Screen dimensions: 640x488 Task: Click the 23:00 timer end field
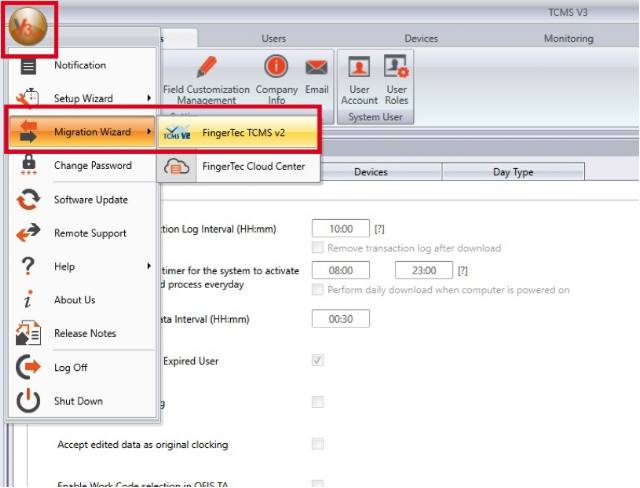[424, 270]
